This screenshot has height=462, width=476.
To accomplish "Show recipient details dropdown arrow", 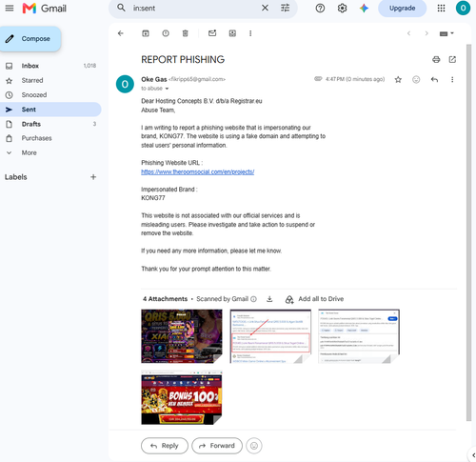I will [x=167, y=89].
